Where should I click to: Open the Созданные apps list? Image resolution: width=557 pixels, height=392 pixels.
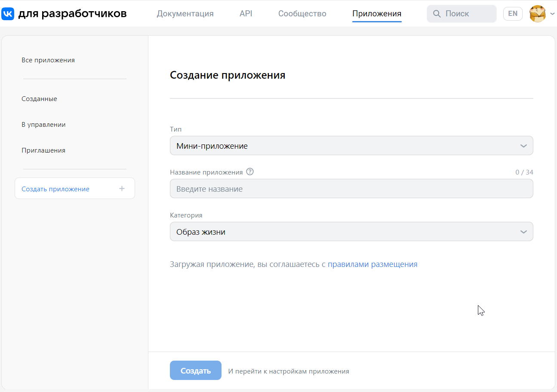tap(39, 98)
